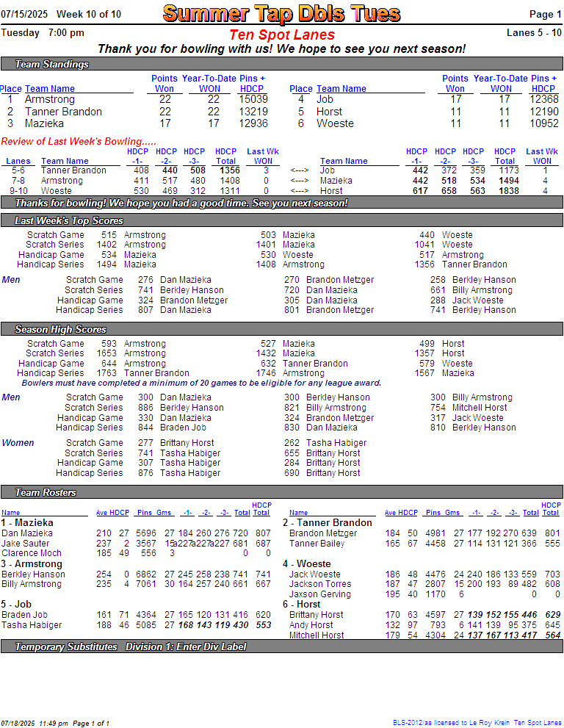
Task: Click the Page 1 label at top right
Action: 546,14
